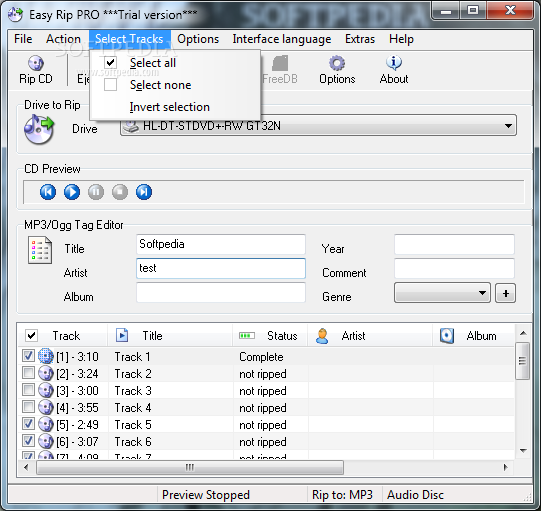Click the disc icon of track [6]
Viewport: 541px width, 511px height.
coord(46,441)
